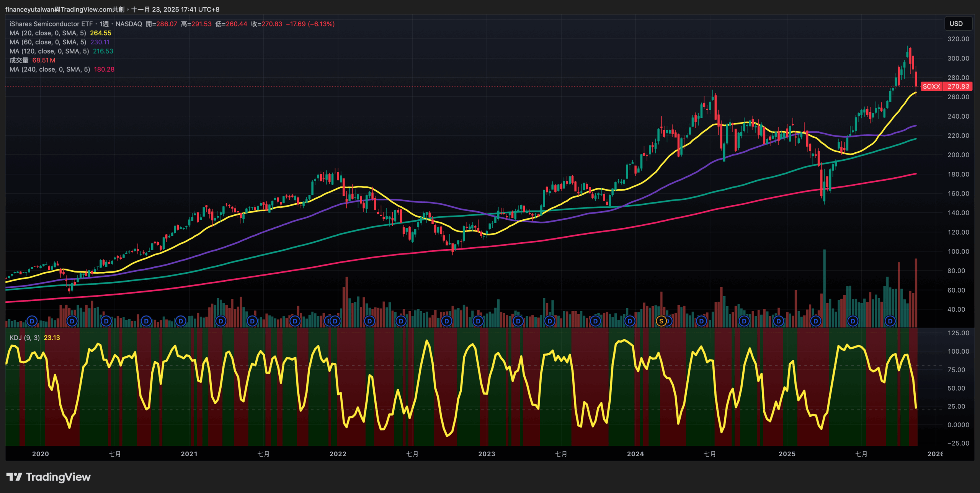The height and width of the screenshot is (493, 980).
Task: Click the 2023 label on time axis
Action: 487,454
